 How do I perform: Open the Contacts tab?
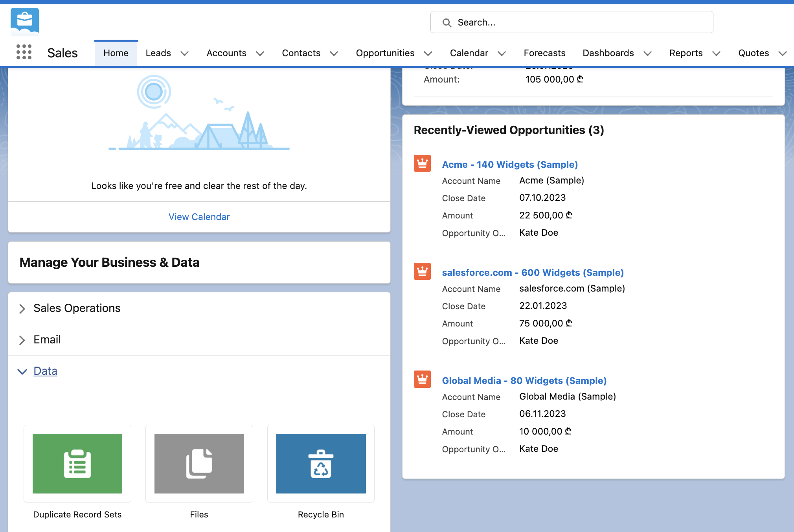pyautogui.click(x=301, y=53)
